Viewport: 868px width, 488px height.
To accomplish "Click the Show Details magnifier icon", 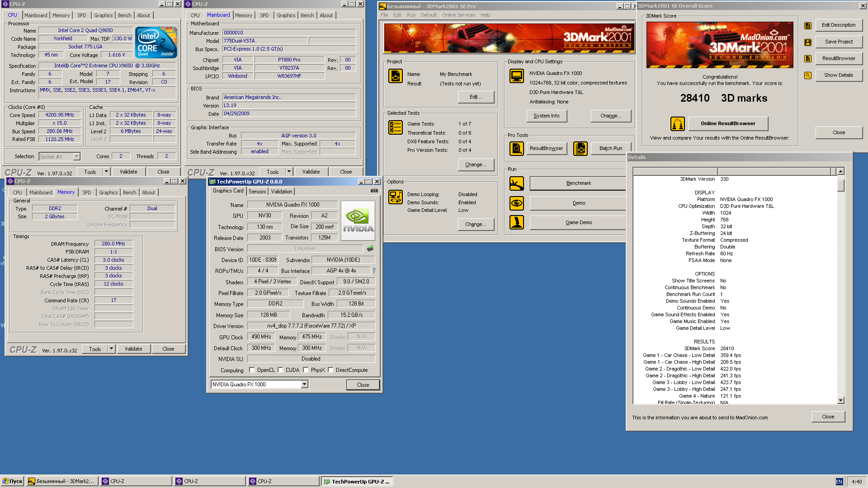I will [808, 75].
